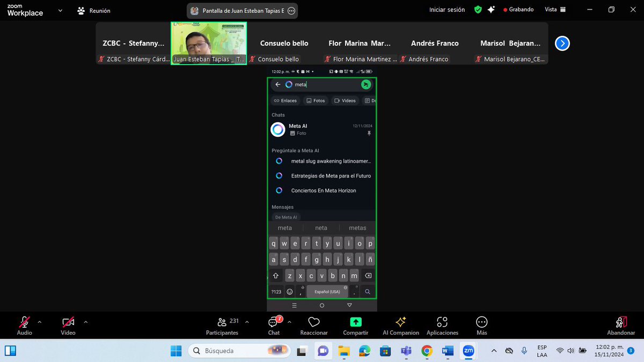The width and height of the screenshot is (644, 362).
Task: Choose keyboard suggestion 'neta'
Action: point(321,228)
